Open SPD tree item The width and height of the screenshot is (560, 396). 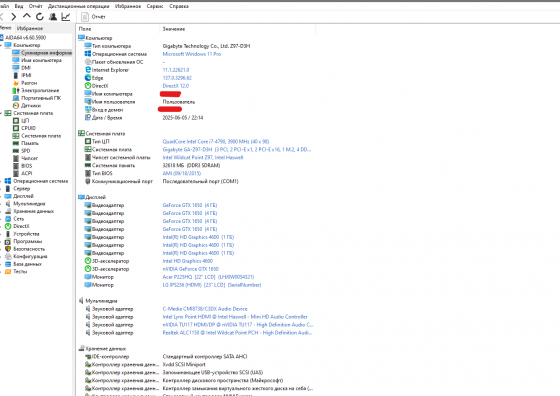(x=26, y=151)
